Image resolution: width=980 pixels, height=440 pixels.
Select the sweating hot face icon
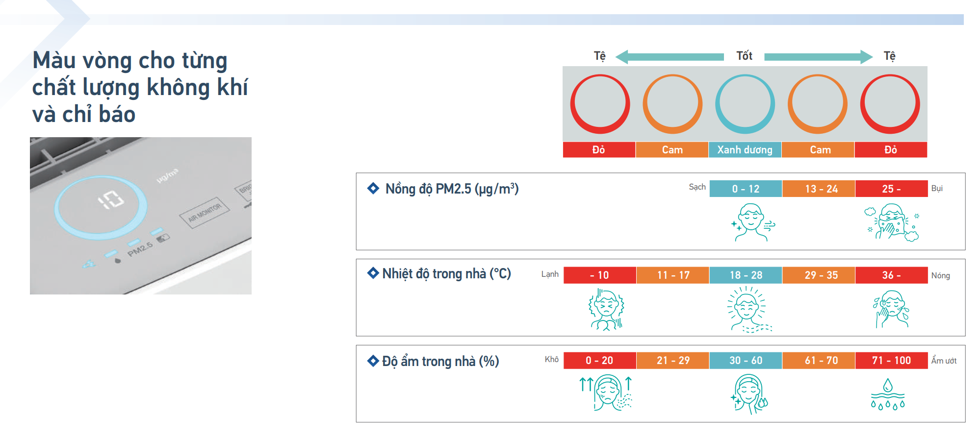click(x=891, y=309)
